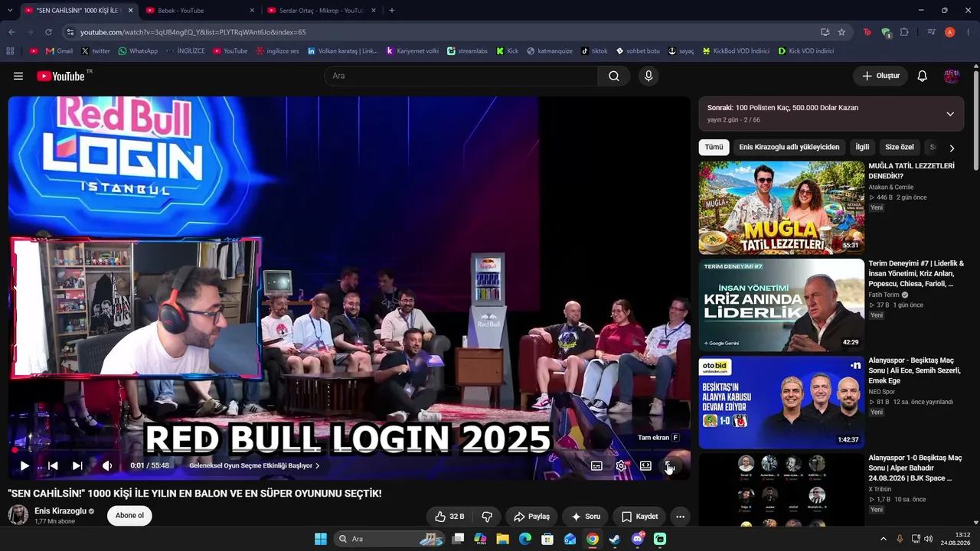Viewport: 980px width, 551px height.
Task: Open File Explorer from the taskbar
Action: (503, 539)
